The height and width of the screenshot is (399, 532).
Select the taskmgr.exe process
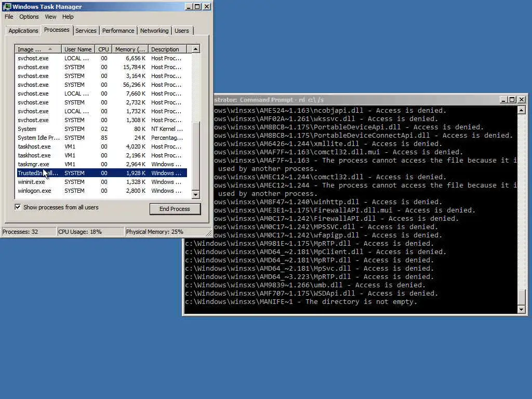pos(102,164)
